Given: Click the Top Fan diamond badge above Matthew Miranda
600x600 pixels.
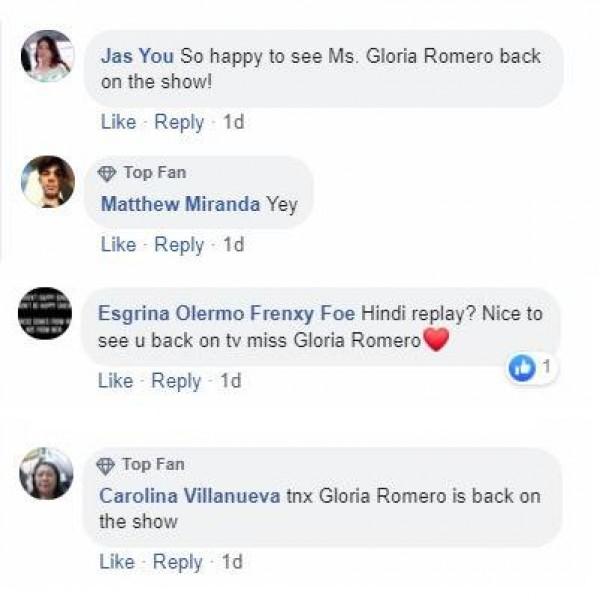Looking at the screenshot, I should (x=107, y=174).
